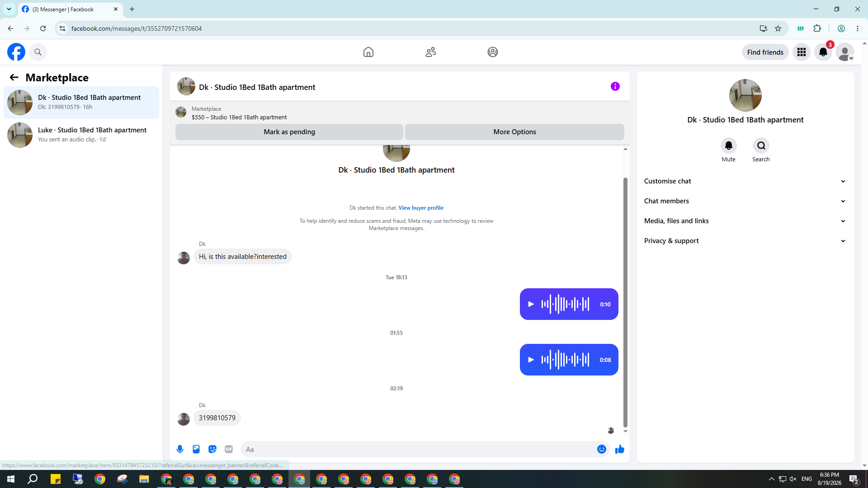The height and width of the screenshot is (488, 868).
Task: Click the taskbar clock and date
Action: [830, 479]
